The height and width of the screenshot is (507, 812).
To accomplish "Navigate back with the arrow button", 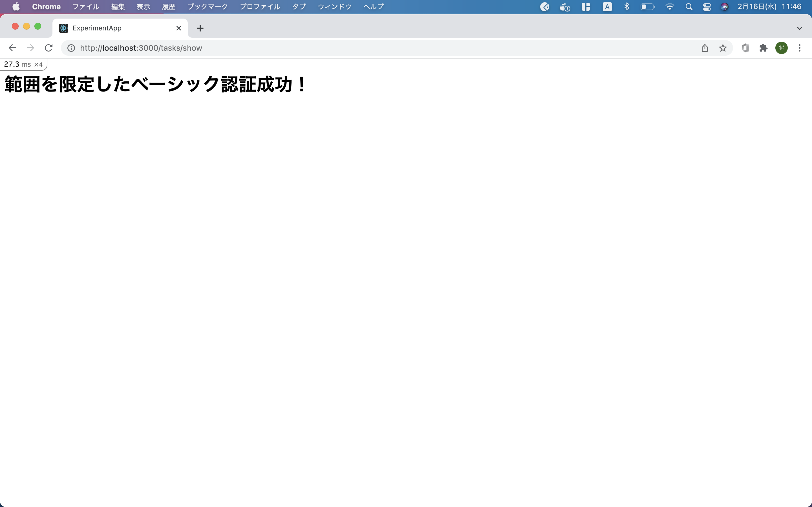I will click(x=12, y=48).
